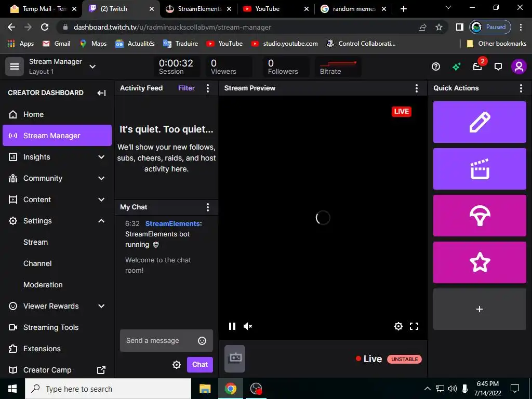The image size is (532, 399).
Task: Reload the Twitch dashboard page
Action: click(45, 27)
